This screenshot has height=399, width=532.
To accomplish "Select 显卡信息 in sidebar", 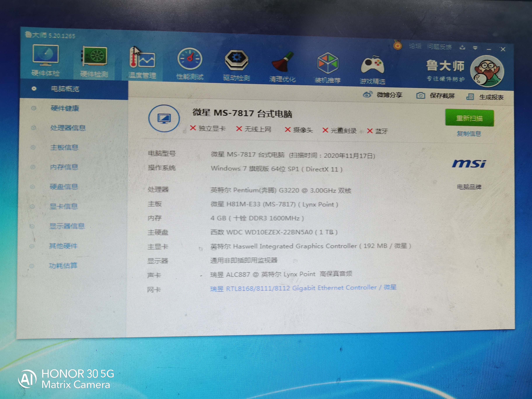I will [x=63, y=206].
